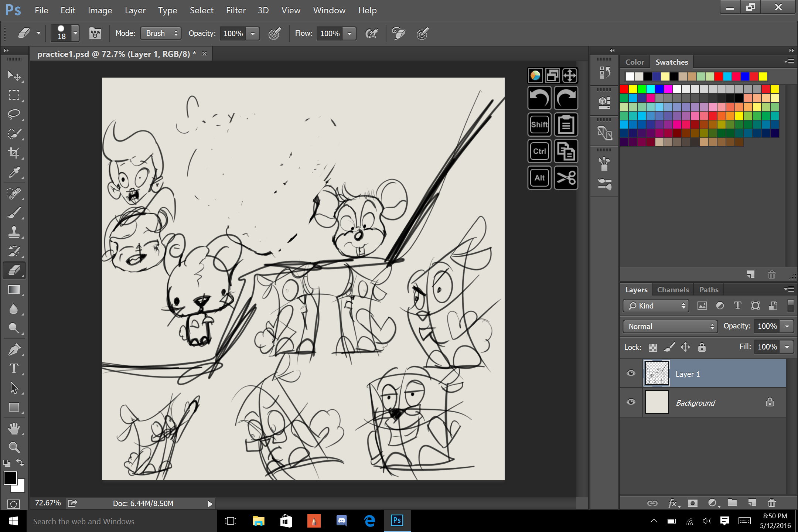Toggle visibility of the Background layer
The image size is (798, 532).
(631, 402)
